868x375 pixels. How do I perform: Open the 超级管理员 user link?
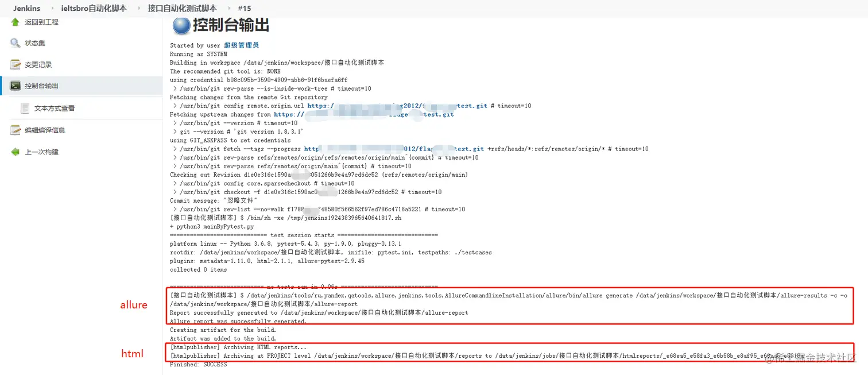click(x=241, y=45)
